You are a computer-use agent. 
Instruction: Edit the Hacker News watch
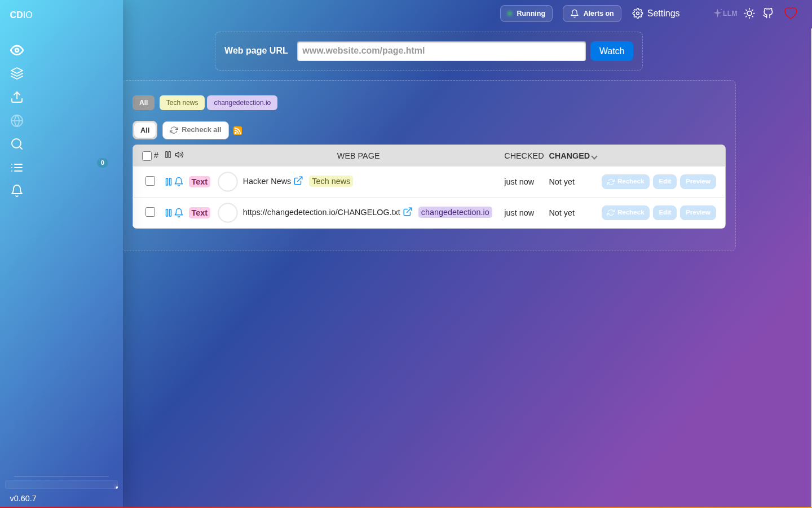665,182
